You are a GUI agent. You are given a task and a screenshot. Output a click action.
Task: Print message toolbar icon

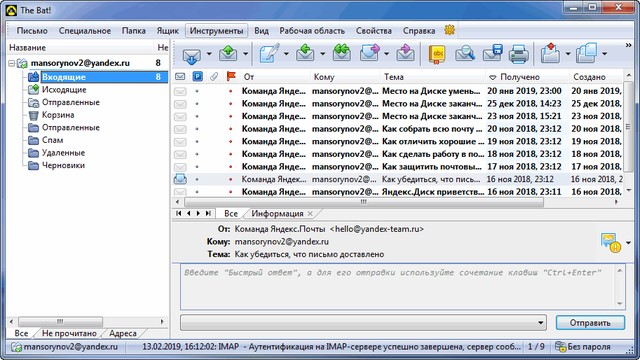tap(519, 54)
